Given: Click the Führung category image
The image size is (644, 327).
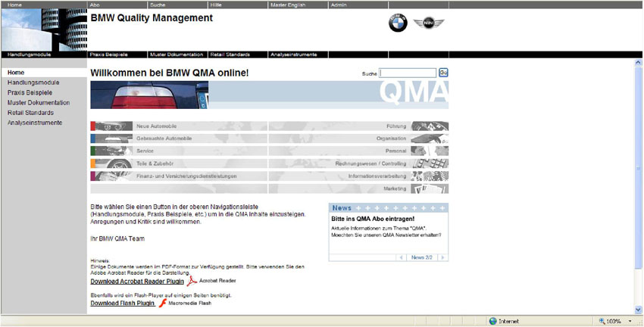Looking at the screenshot, I should [x=430, y=126].
